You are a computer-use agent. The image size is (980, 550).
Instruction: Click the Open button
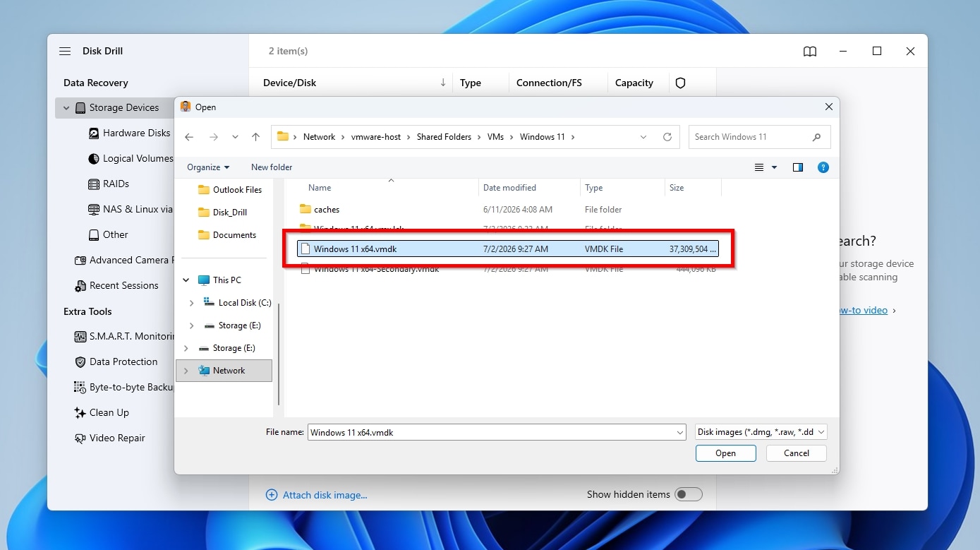[725, 453]
